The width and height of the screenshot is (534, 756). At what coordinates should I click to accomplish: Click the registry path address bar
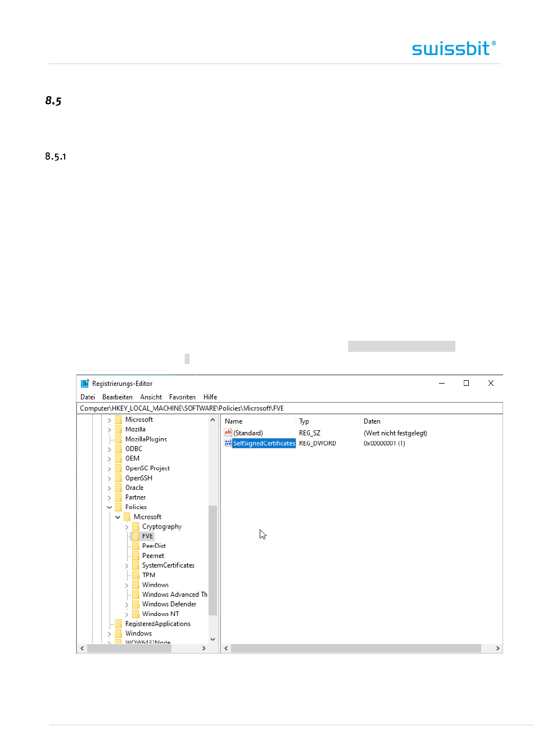[289, 408]
